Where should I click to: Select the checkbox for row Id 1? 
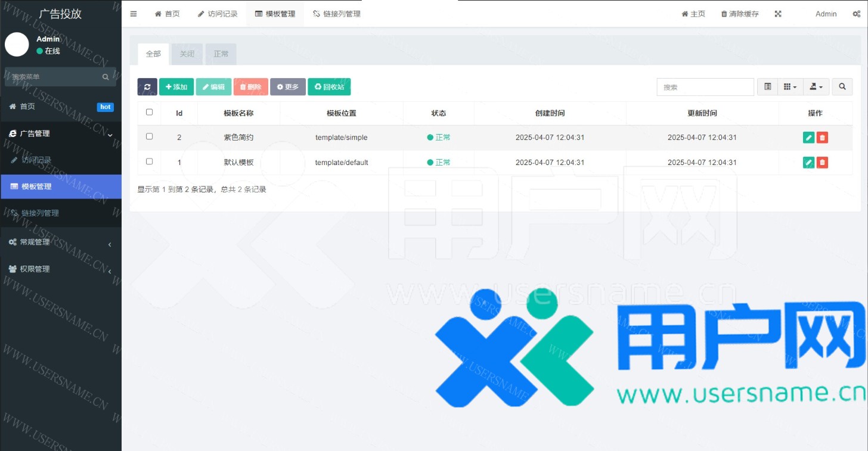coord(150,161)
